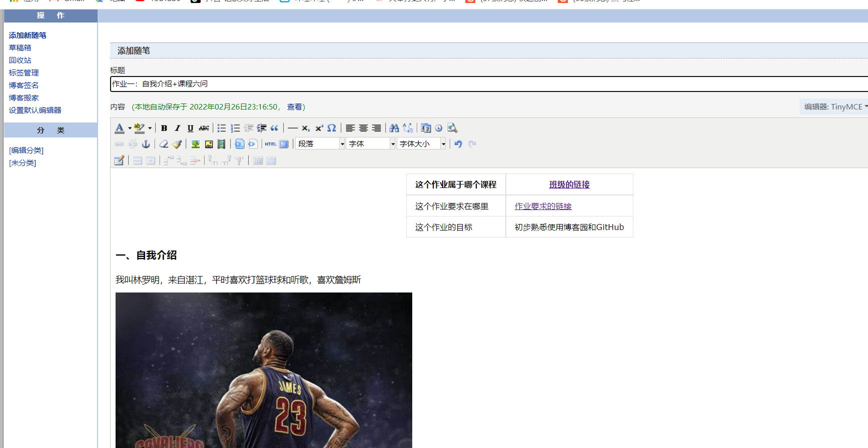The width and height of the screenshot is (868, 448).
Task: Apply strikethrough formatting
Action: [204, 128]
